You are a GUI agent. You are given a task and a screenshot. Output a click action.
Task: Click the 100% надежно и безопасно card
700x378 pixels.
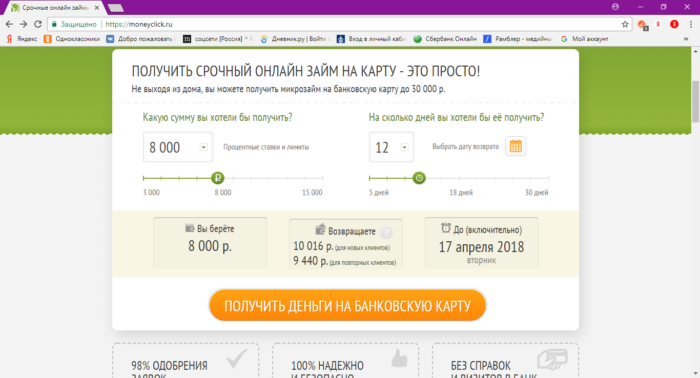(345, 361)
